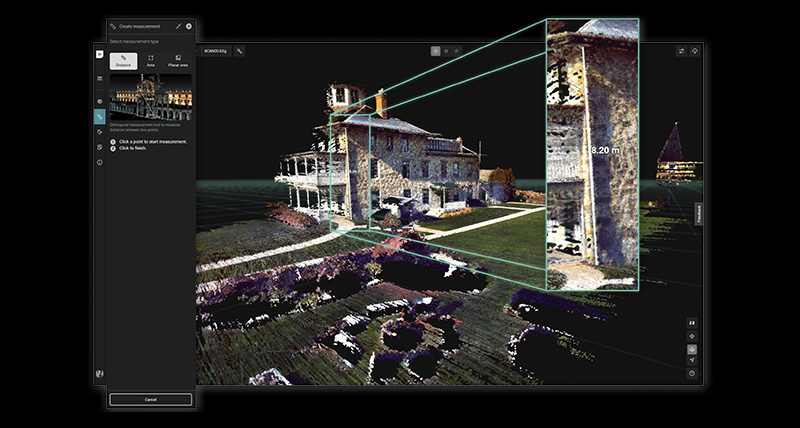Open the Feedback side tab
This screenshot has height=428, width=800.
click(699, 213)
